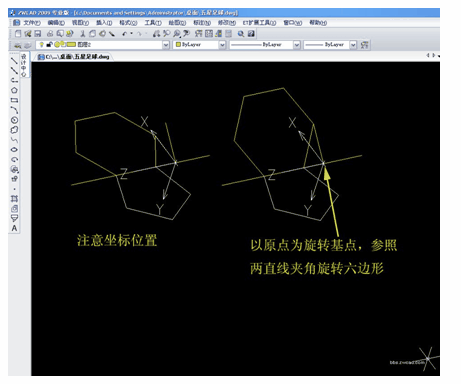Open the 设计中心 side tab

click(24, 65)
